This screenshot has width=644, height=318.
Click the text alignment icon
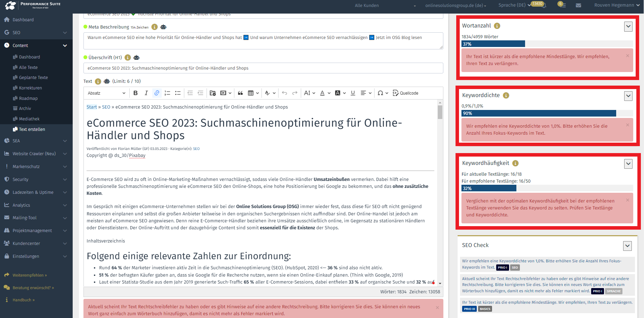click(363, 93)
